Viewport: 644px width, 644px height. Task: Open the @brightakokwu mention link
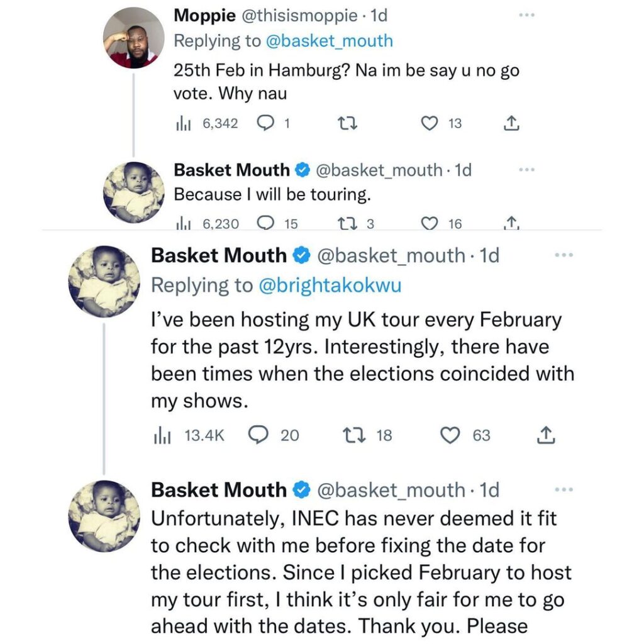[330, 286]
